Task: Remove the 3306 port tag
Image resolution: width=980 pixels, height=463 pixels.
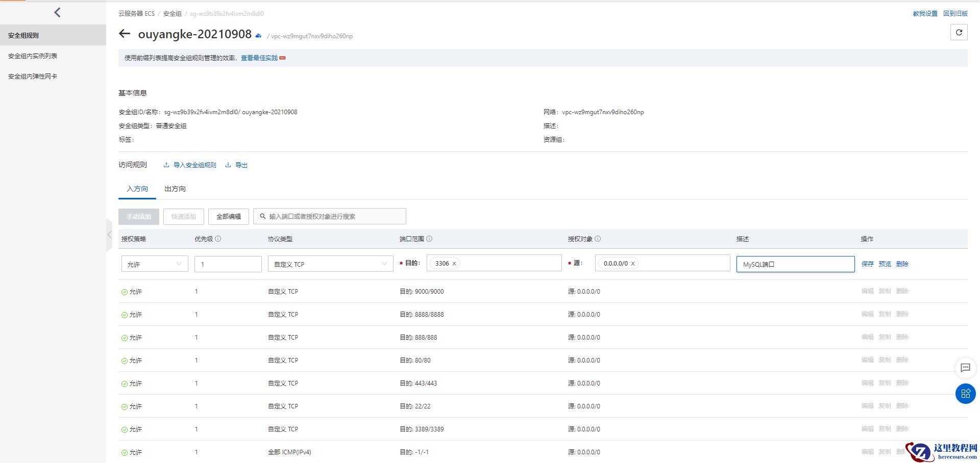Action: pyautogui.click(x=454, y=264)
